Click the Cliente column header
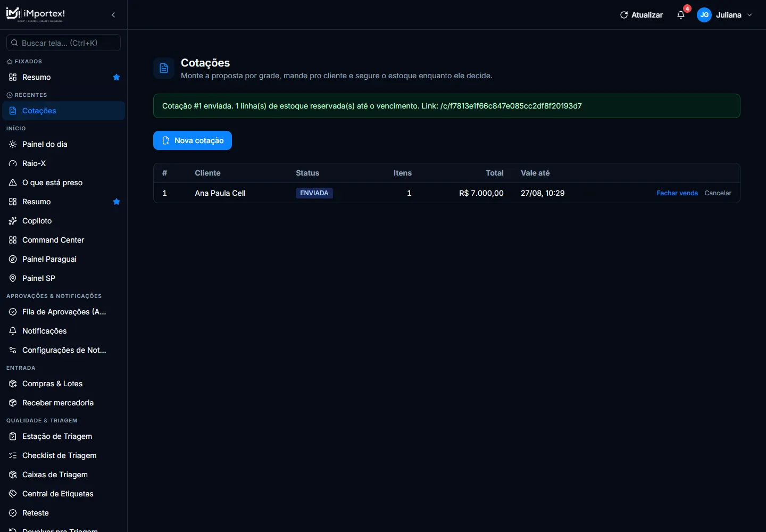Viewport: 766px width, 532px height. click(x=207, y=173)
